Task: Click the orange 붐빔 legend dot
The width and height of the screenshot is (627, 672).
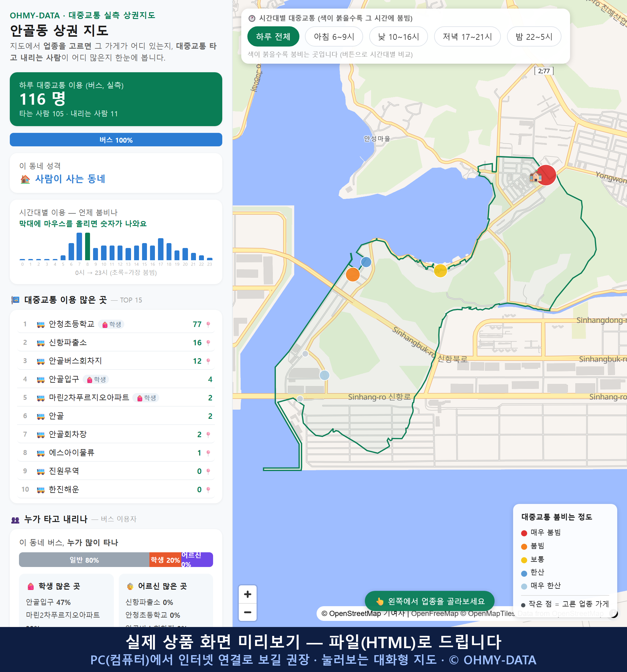Action: pos(524,546)
